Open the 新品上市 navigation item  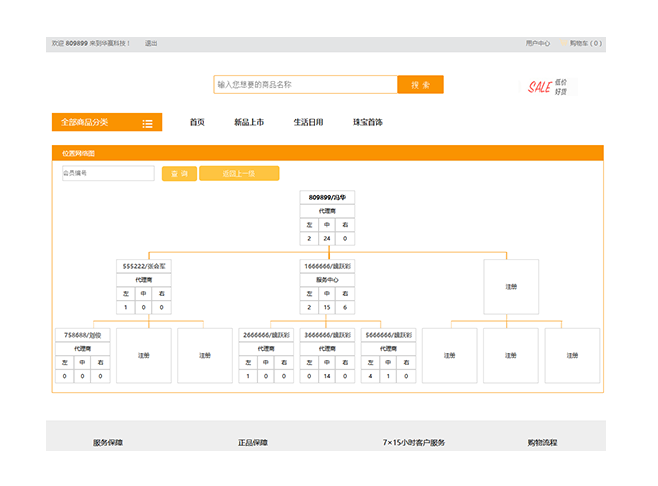(x=249, y=122)
